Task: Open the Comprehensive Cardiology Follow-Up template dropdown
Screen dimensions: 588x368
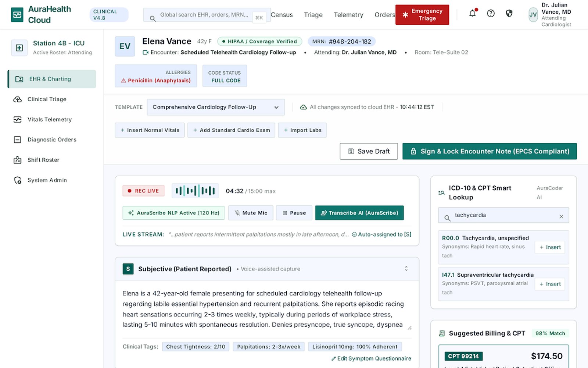Action: tap(216, 107)
